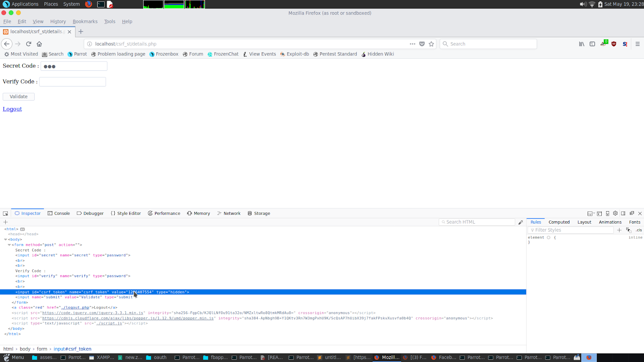
Task: Click the Save to Pocket icon
Action: click(x=422, y=44)
